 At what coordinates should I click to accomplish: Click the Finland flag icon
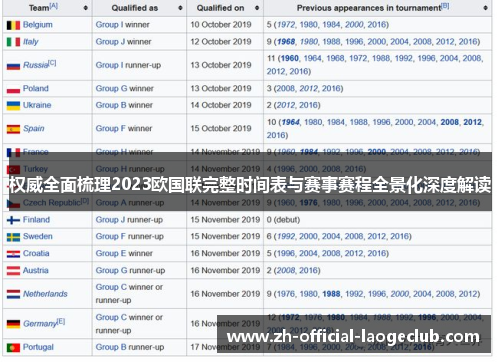(13, 220)
